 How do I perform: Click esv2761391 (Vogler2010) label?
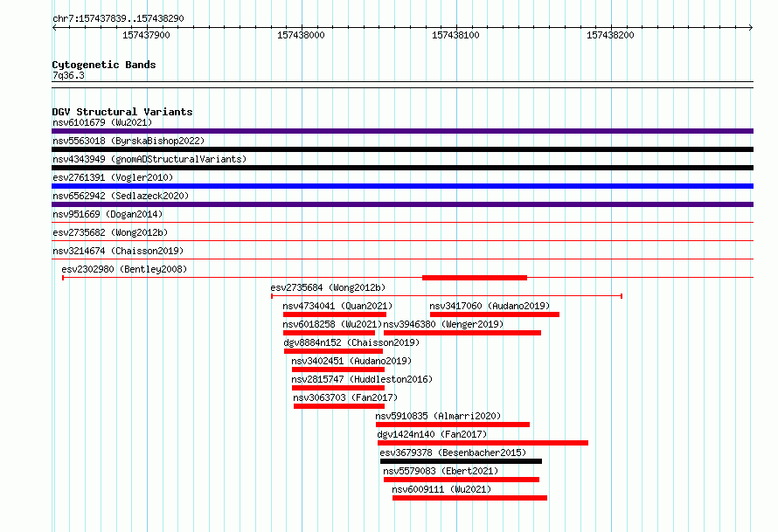coord(113,177)
